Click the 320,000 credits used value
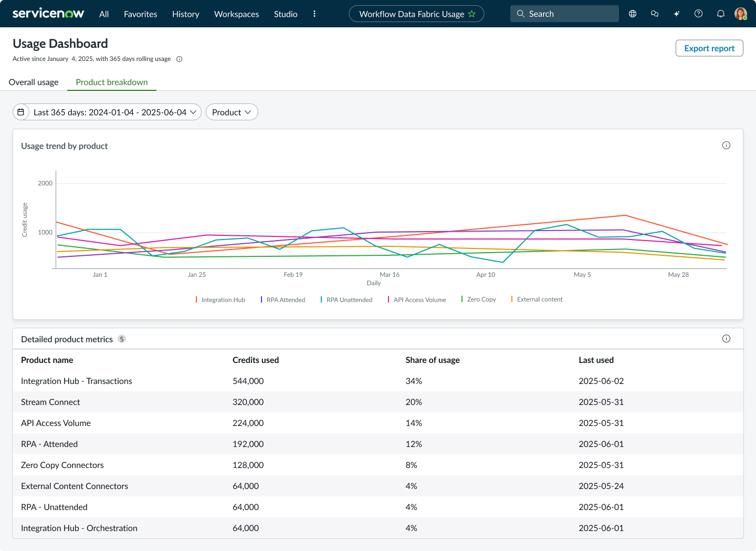Viewport: 756px width, 551px height. pos(248,402)
